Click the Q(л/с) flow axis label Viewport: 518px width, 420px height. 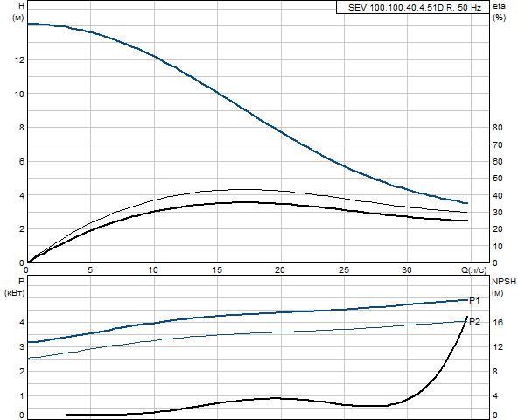(473, 270)
